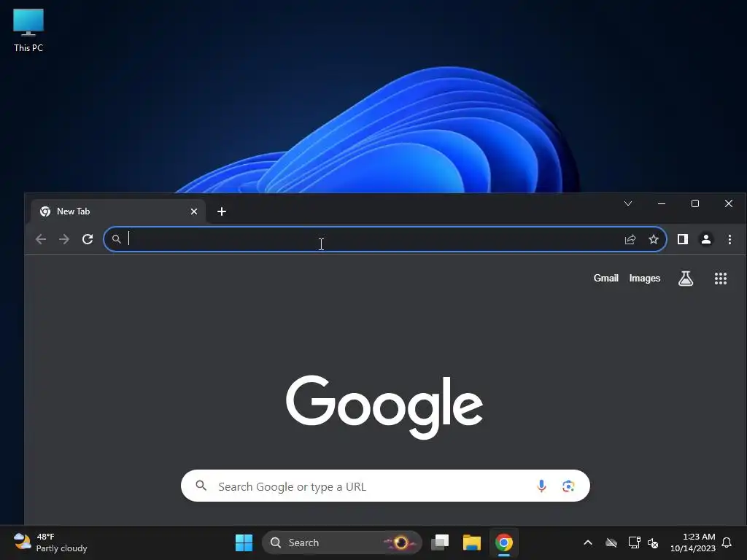Viewport: 747px width, 560px height.
Task: Select the New Tab tab
Action: pos(118,211)
